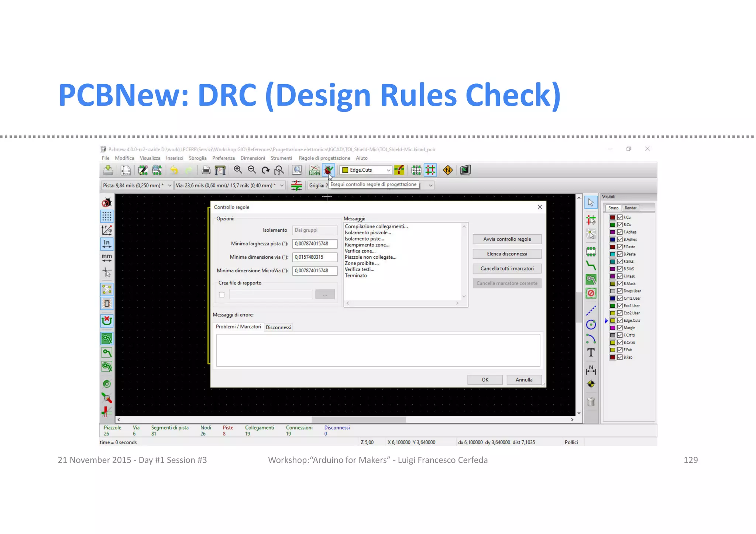
Task: Click OK in Controllo regole dialog
Action: 485,380
